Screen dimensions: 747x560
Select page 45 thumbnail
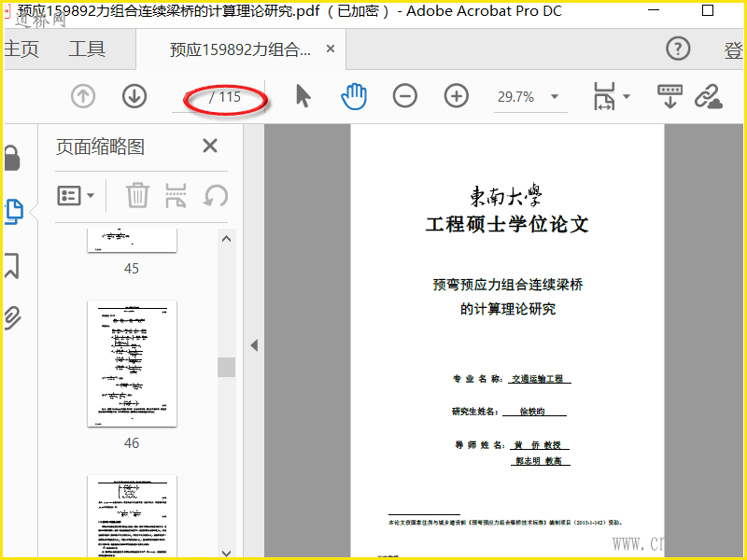tap(132, 241)
